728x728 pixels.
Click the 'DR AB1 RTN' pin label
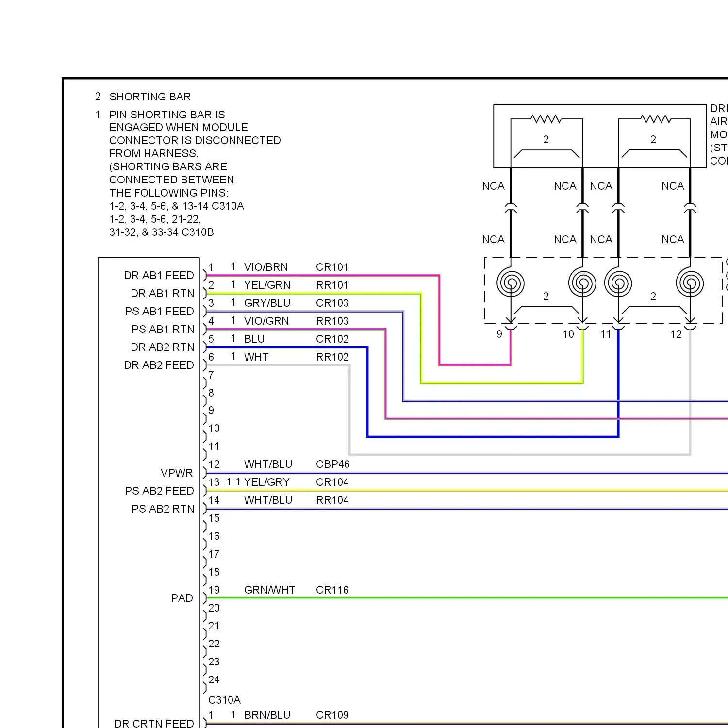pyautogui.click(x=162, y=293)
